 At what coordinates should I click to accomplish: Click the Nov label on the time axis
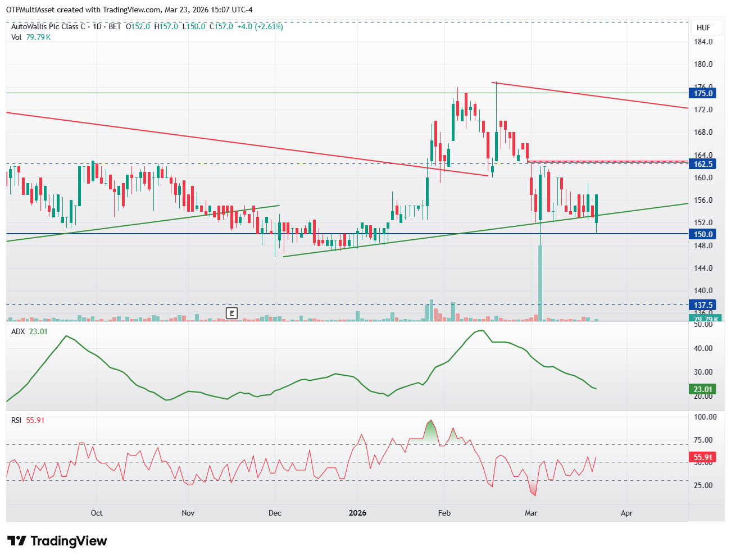tap(188, 513)
